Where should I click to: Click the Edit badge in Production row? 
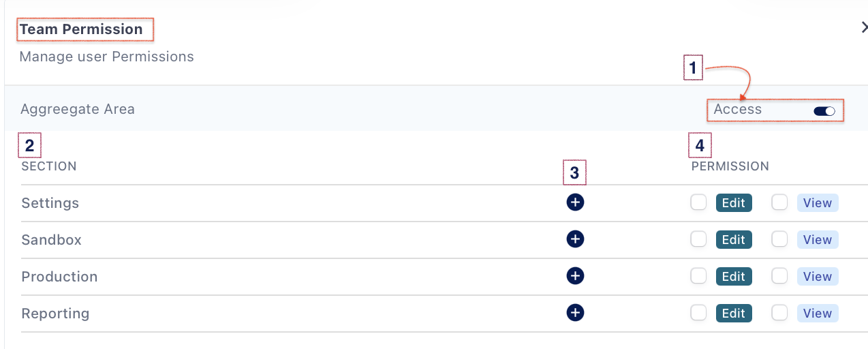734,277
